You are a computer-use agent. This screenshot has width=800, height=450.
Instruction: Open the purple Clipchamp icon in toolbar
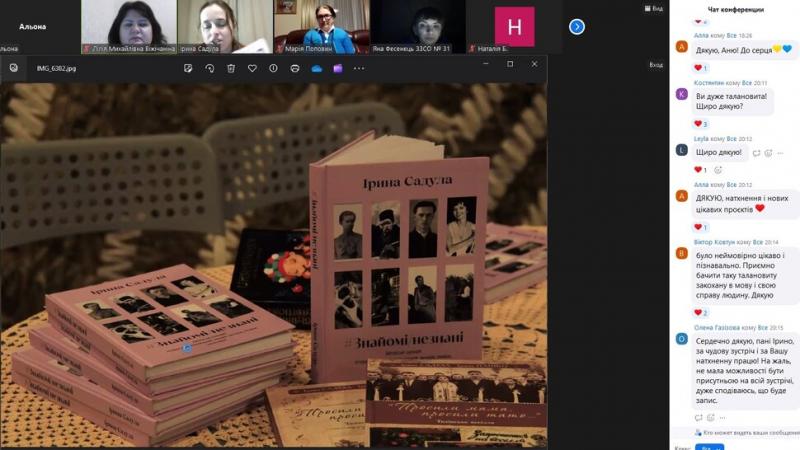[338, 68]
